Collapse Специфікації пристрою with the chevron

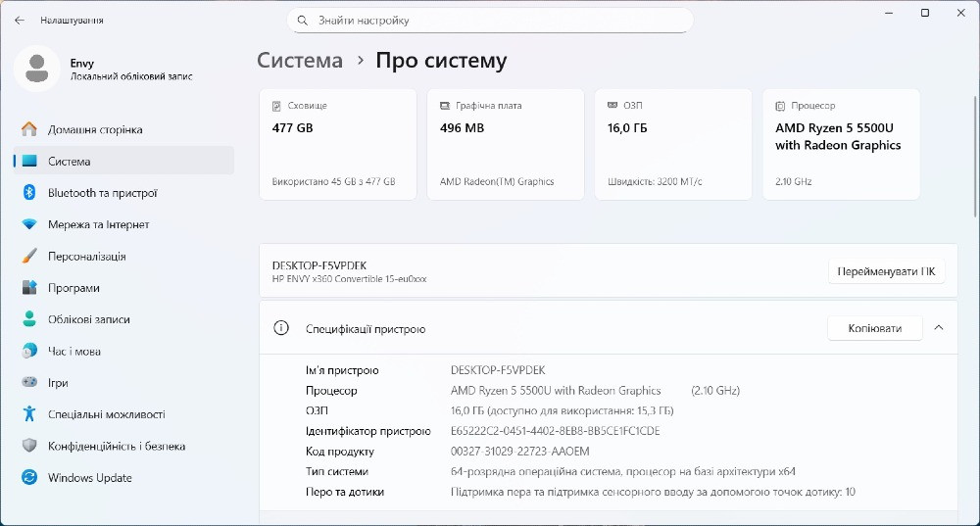pos(938,328)
